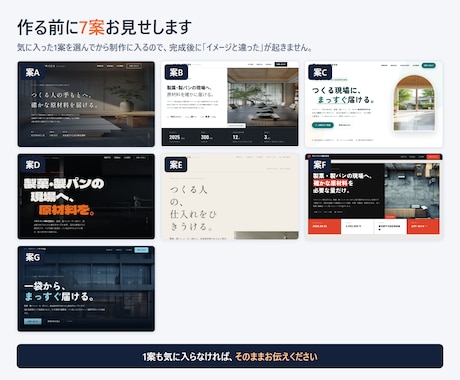Click the 案A label badge
Viewport: 460px width, 380px height.
[x=33, y=72]
